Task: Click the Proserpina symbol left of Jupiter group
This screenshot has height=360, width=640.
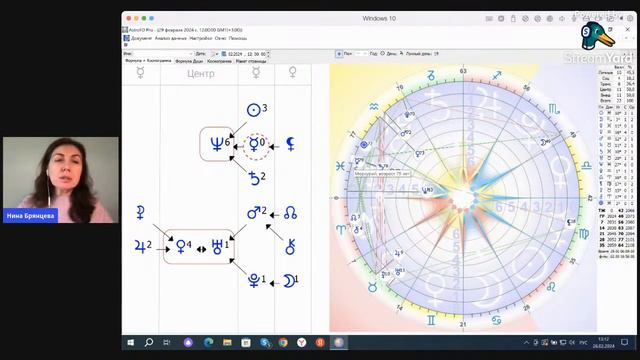Action: click(140, 213)
